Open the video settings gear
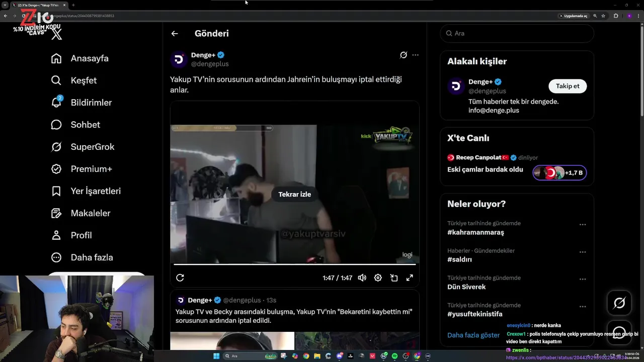 point(378,278)
